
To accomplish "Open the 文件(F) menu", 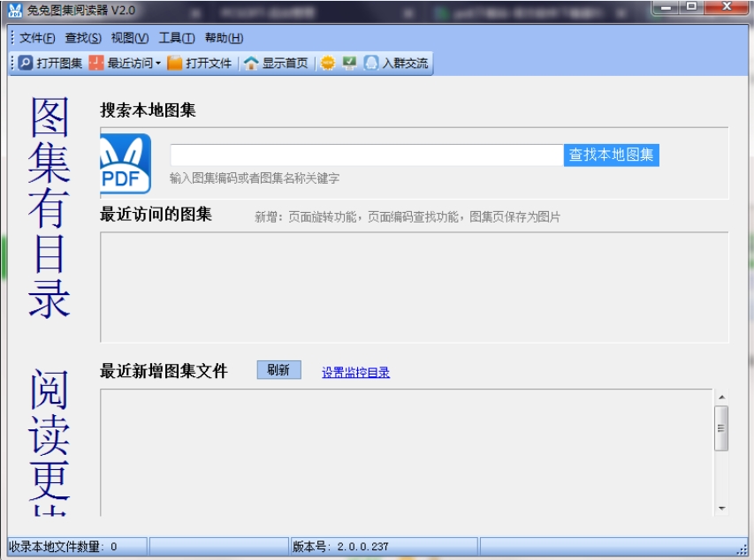I will [37, 37].
